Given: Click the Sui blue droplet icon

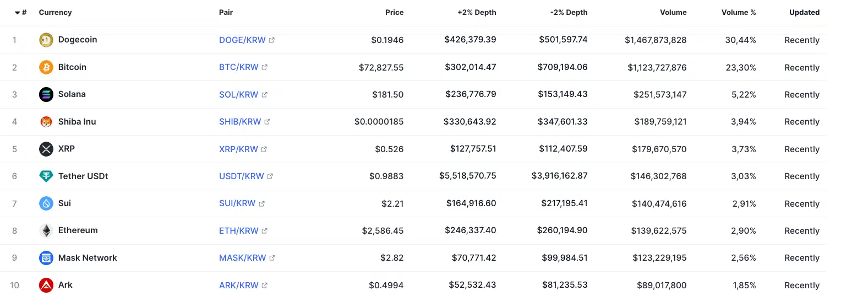Looking at the screenshot, I should [x=46, y=203].
